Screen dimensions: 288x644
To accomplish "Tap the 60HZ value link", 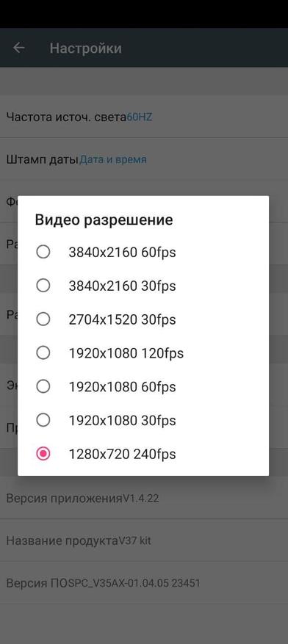I will (x=140, y=117).
